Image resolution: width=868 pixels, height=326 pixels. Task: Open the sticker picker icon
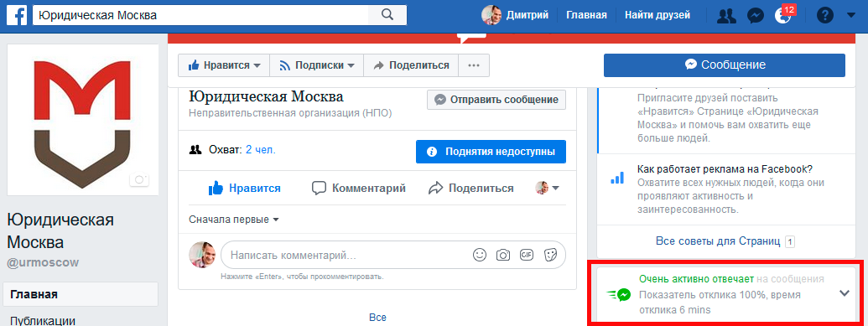click(549, 255)
